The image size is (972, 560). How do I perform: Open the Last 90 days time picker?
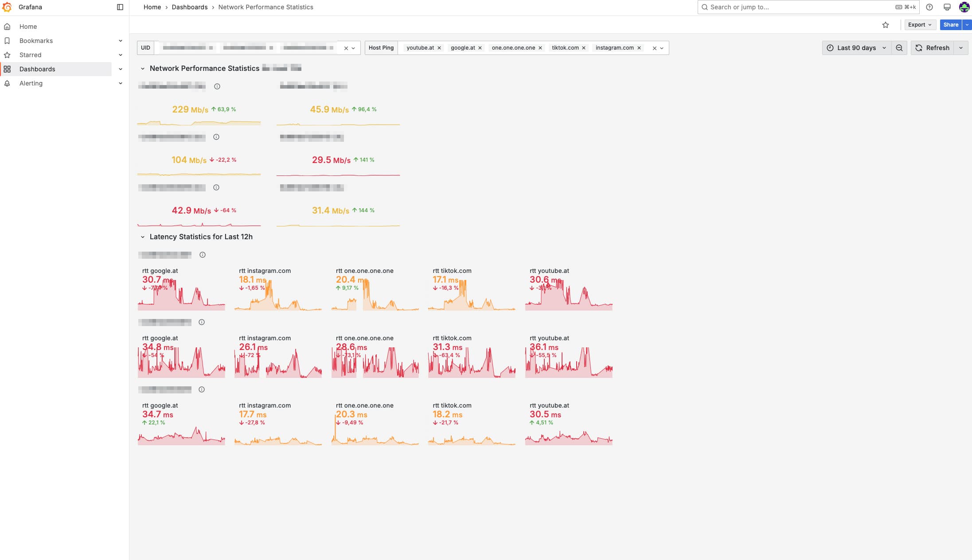(x=856, y=48)
